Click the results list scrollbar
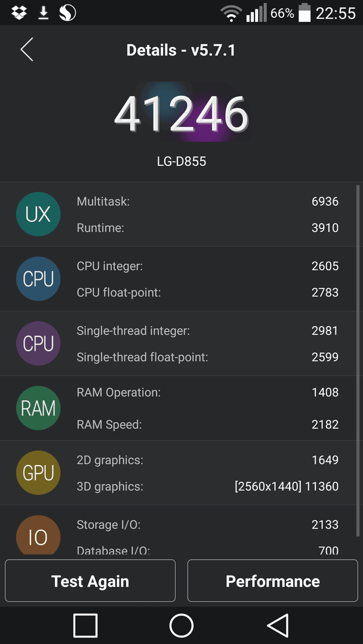The height and width of the screenshot is (644, 363). (x=358, y=361)
